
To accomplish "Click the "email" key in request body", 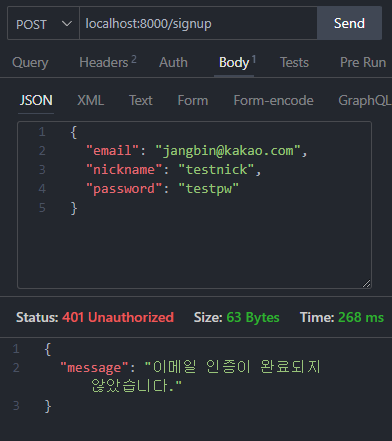I will pyautogui.click(x=112, y=151).
